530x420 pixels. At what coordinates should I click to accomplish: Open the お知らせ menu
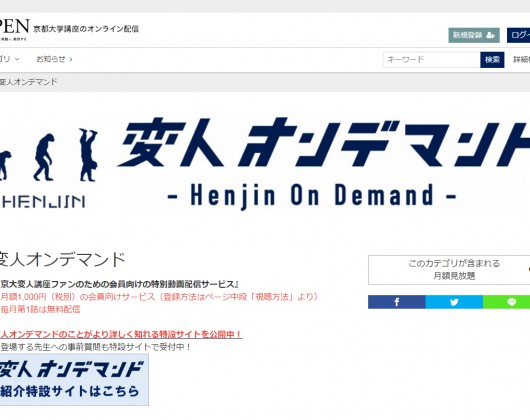click(54, 59)
